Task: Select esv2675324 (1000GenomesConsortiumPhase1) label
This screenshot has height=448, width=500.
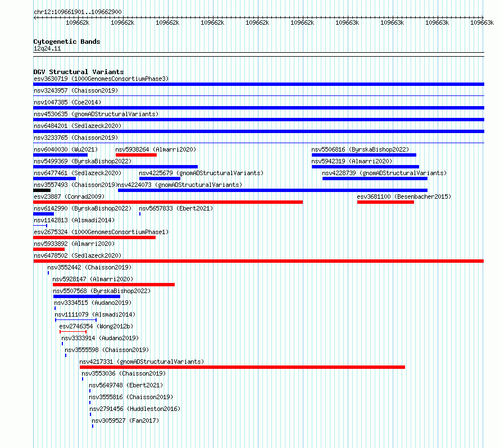Action: (101, 232)
